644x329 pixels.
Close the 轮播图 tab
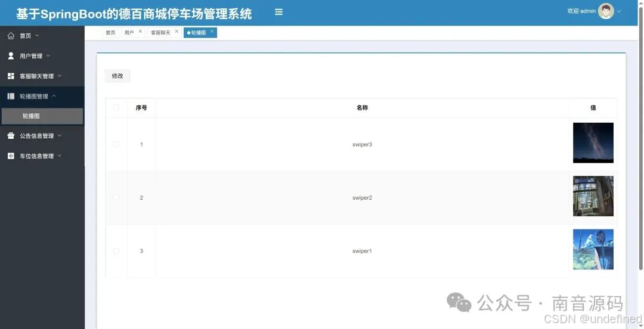tap(212, 31)
